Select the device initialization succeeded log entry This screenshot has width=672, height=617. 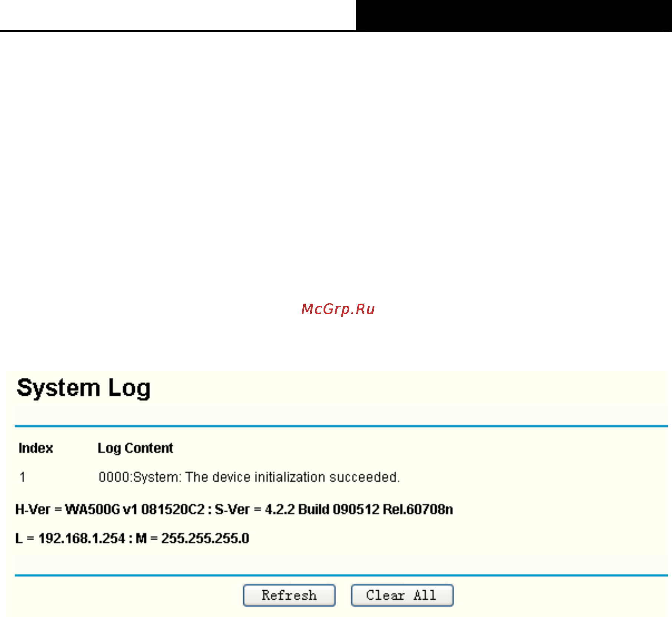pyautogui.click(x=249, y=477)
